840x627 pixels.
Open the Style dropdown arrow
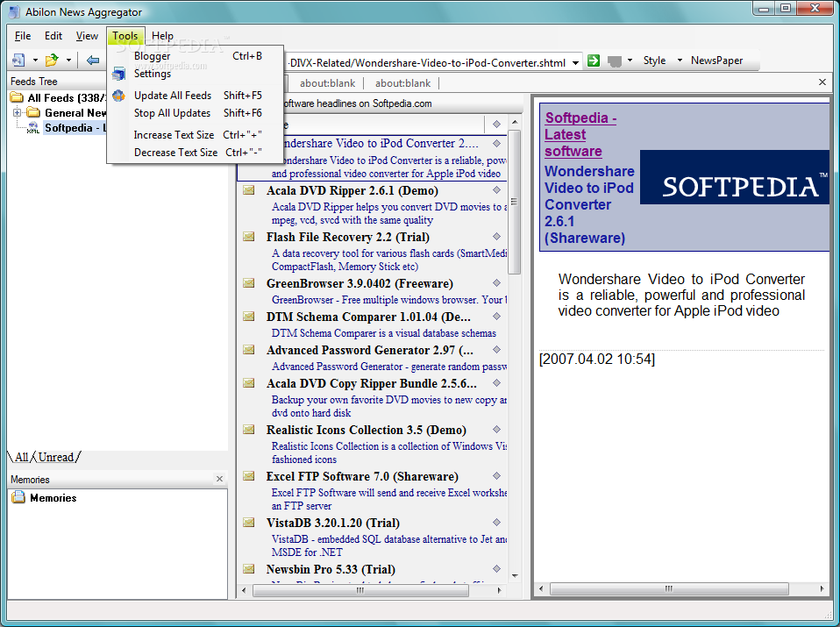tap(680, 61)
